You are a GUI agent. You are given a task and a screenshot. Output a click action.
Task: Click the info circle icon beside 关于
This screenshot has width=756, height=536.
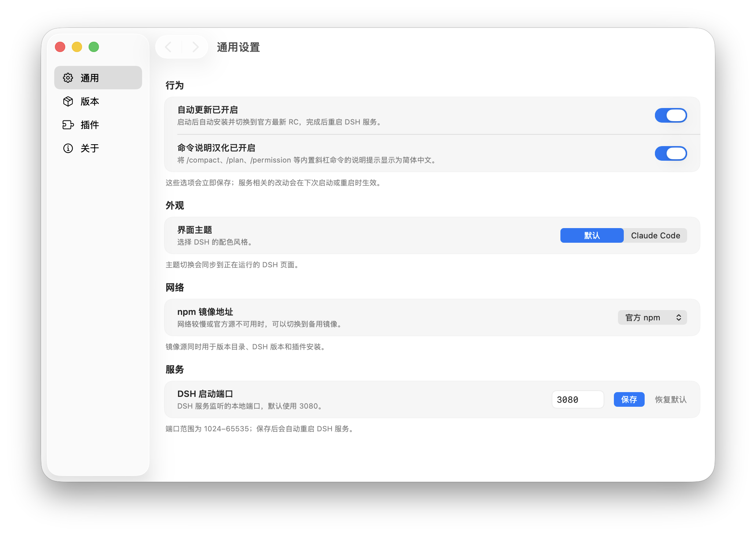pyautogui.click(x=68, y=148)
